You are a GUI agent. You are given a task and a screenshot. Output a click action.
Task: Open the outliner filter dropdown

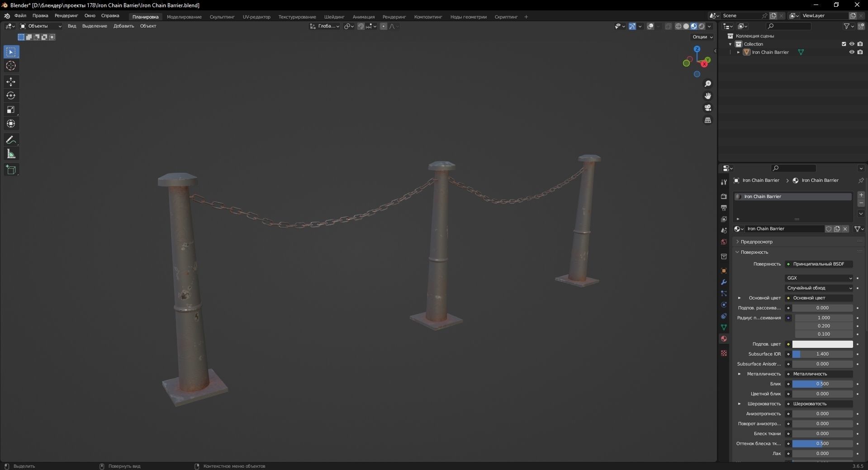(x=849, y=26)
